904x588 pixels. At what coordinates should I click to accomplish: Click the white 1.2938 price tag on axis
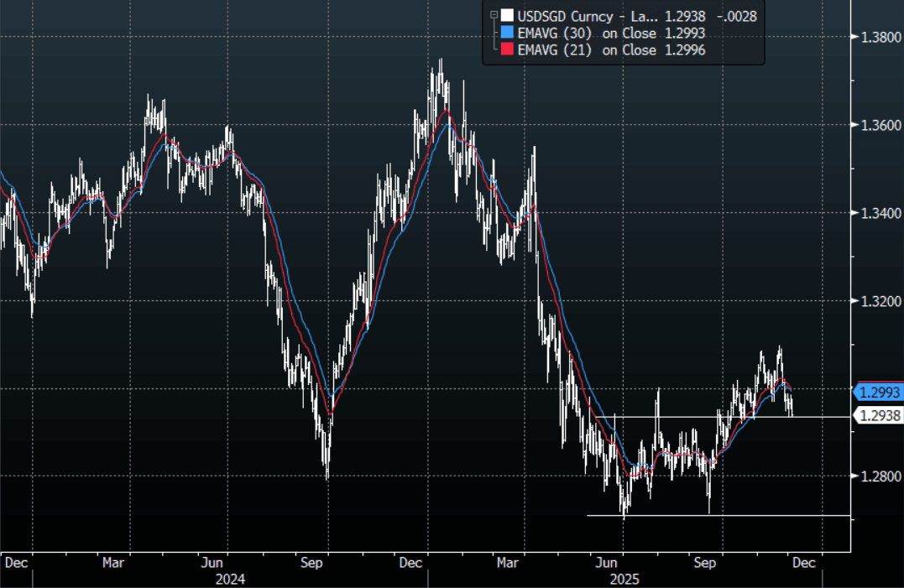(879, 414)
